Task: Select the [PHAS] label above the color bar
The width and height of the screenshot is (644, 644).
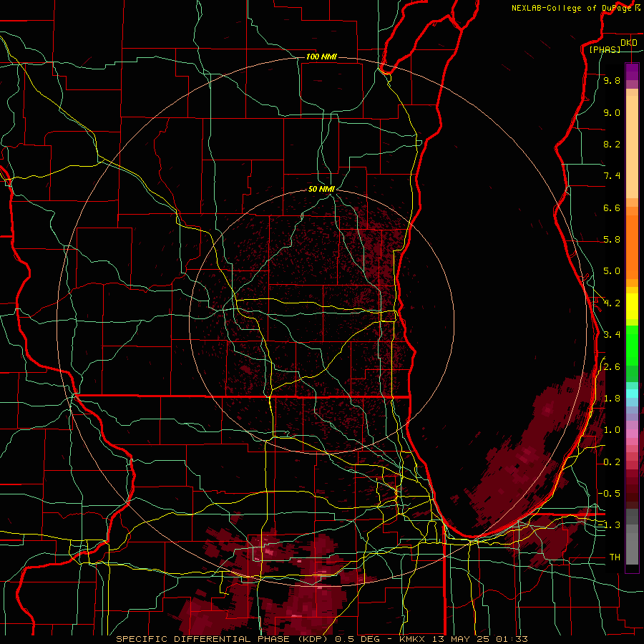Action: tap(604, 49)
